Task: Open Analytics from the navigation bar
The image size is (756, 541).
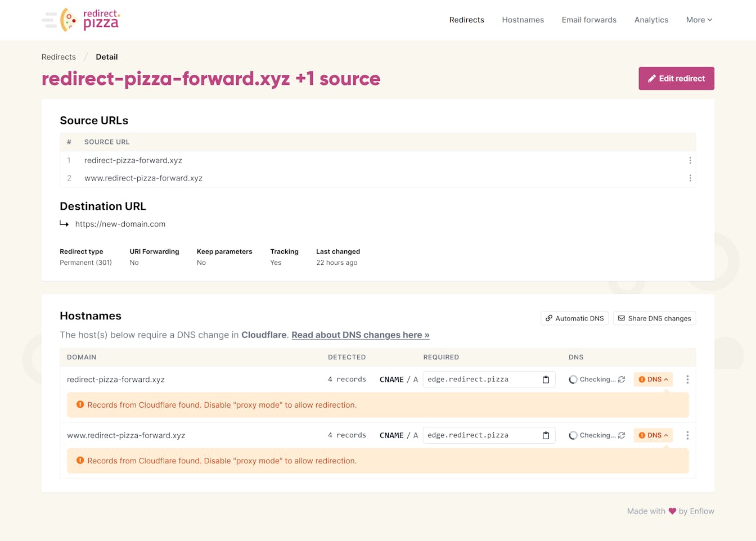Action: coord(651,20)
